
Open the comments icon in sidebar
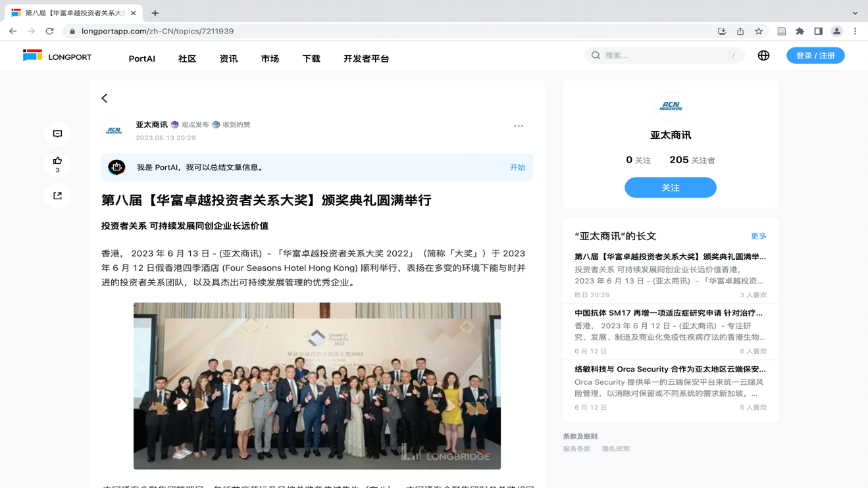click(x=57, y=134)
